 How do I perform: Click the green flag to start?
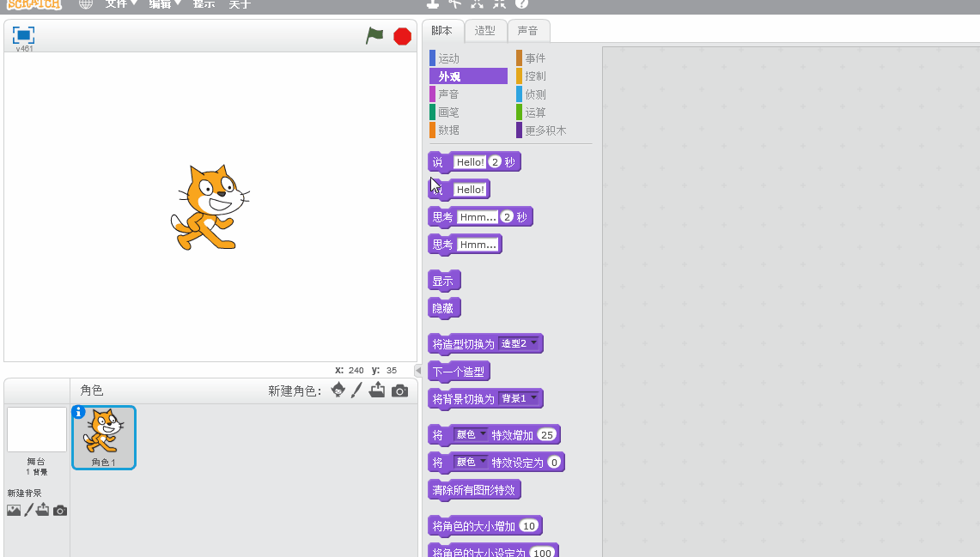[x=374, y=35]
